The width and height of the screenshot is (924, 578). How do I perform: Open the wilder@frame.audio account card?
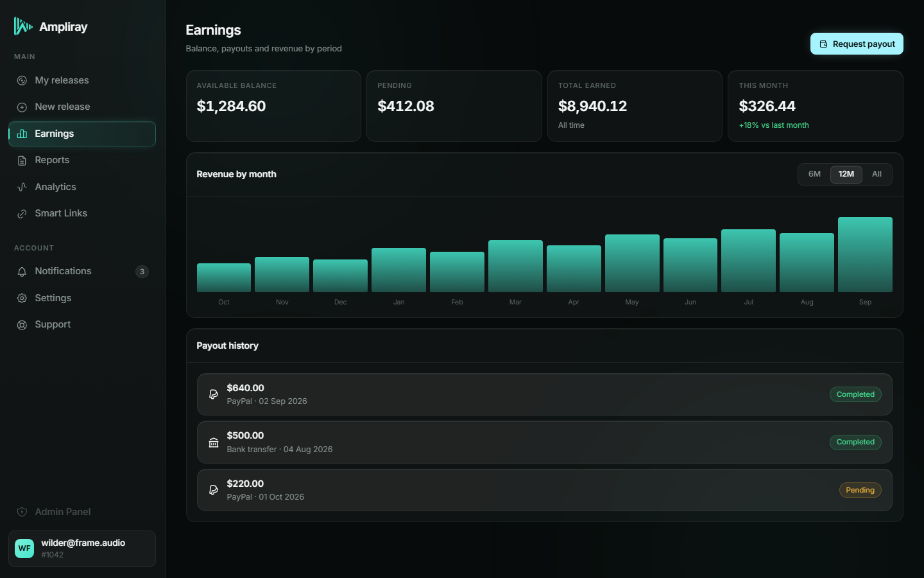point(82,548)
